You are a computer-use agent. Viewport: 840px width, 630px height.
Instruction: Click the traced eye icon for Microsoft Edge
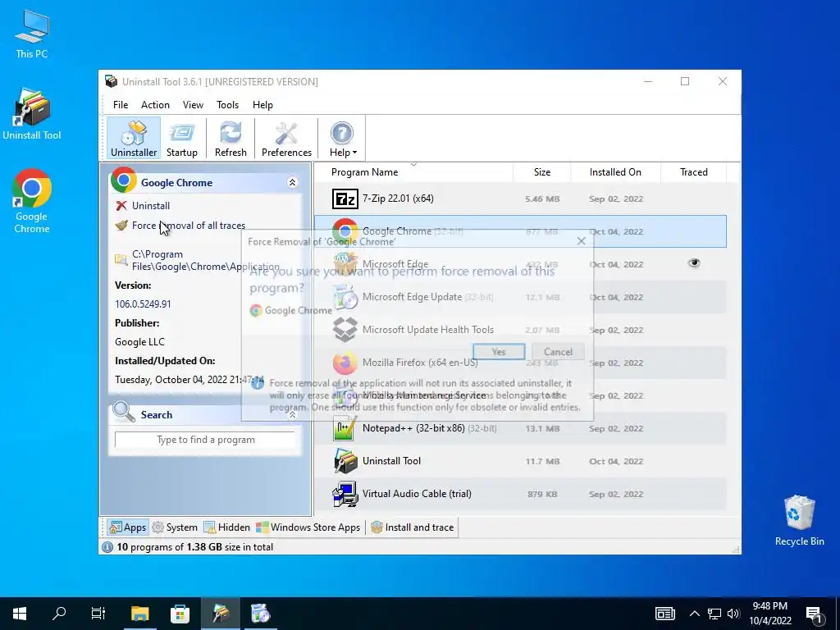[694, 262]
